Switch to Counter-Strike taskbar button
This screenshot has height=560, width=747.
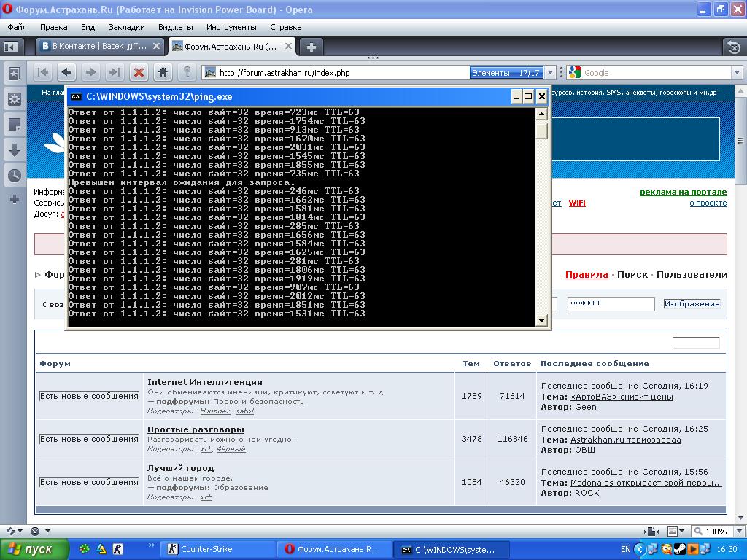[217, 549]
